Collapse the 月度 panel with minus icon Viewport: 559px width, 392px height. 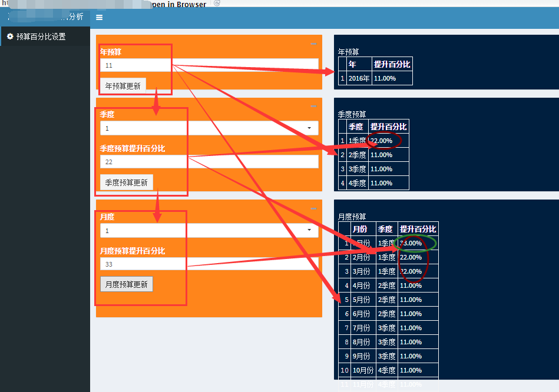pyautogui.click(x=313, y=209)
